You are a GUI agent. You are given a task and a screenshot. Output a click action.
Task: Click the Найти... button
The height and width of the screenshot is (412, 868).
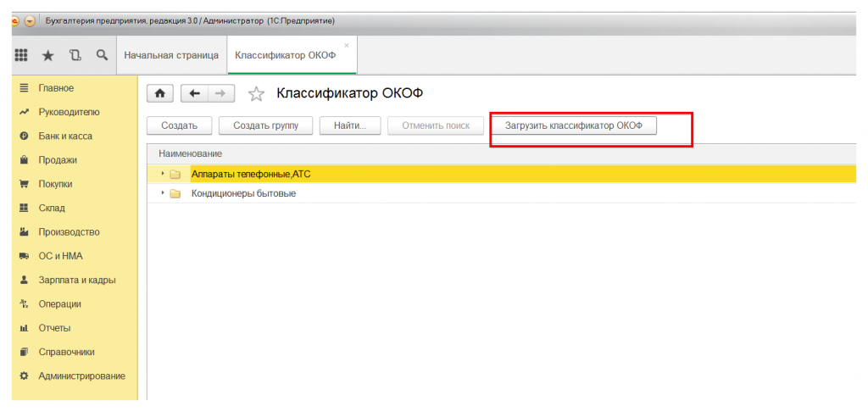(350, 125)
